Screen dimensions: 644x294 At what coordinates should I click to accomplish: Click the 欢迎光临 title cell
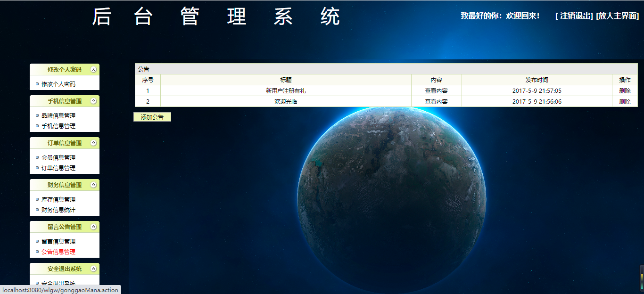pyautogui.click(x=286, y=101)
